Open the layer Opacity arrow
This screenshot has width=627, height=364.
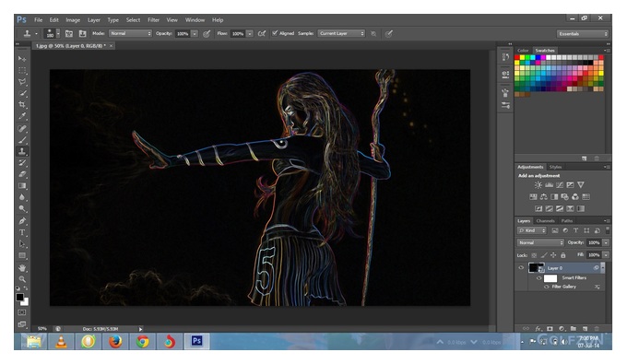606,242
